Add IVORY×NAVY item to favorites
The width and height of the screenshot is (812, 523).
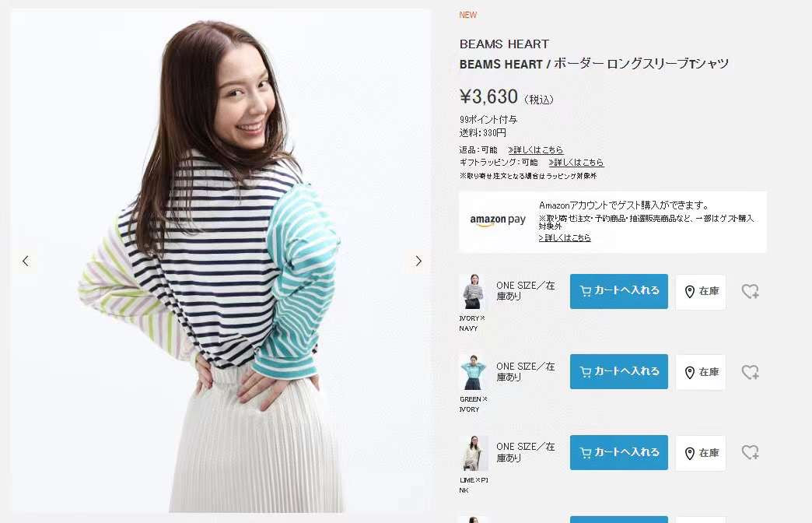(x=750, y=291)
